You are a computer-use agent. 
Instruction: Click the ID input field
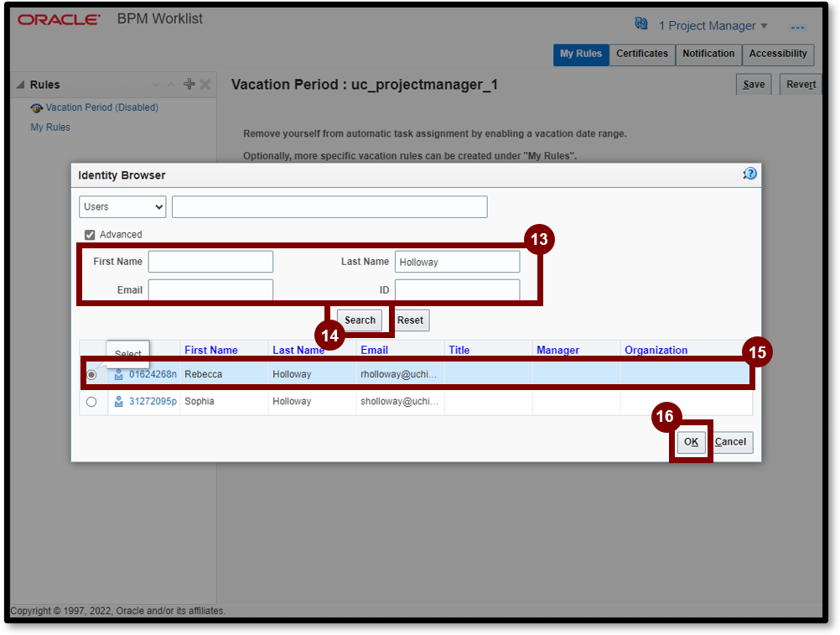pos(457,290)
